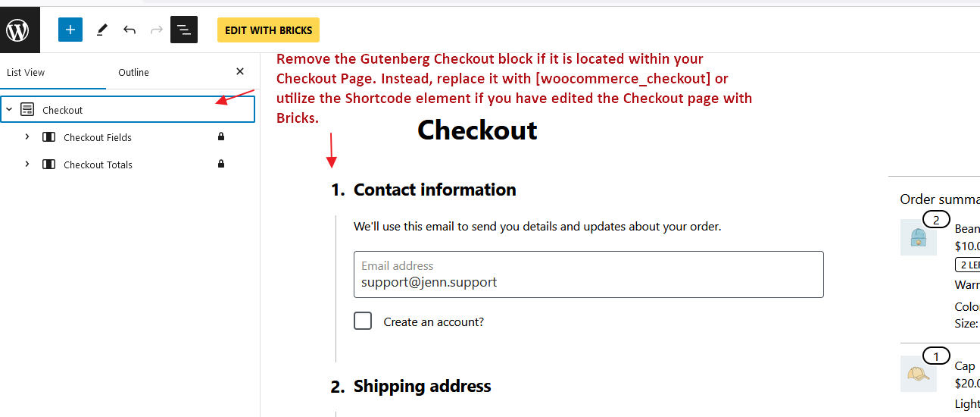Click the WordPress logo icon
Image resolution: width=980 pixels, height=417 pixels.
pos(20,30)
